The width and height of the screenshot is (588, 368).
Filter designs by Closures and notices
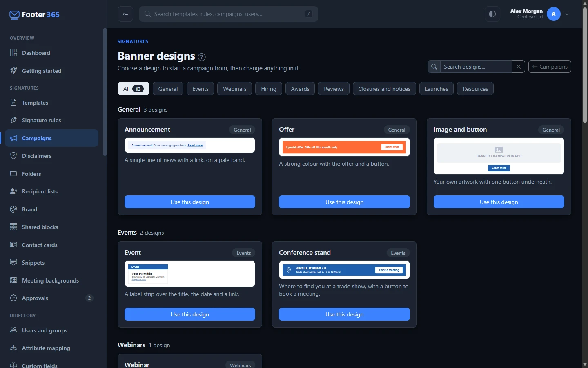click(x=384, y=89)
